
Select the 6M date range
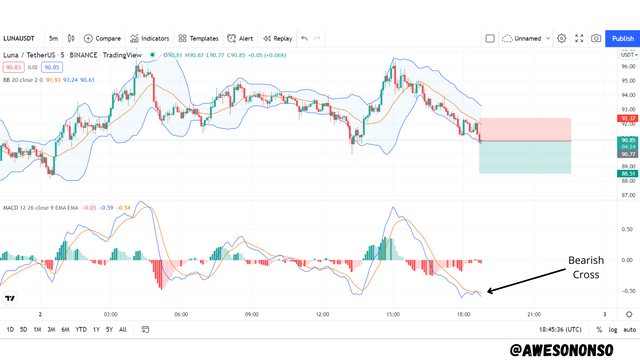coord(65,329)
